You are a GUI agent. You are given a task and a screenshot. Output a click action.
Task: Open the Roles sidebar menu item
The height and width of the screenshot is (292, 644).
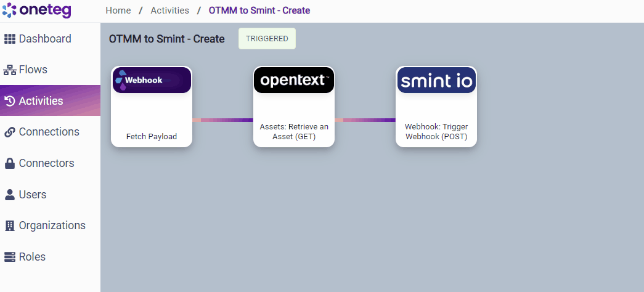pos(32,257)
